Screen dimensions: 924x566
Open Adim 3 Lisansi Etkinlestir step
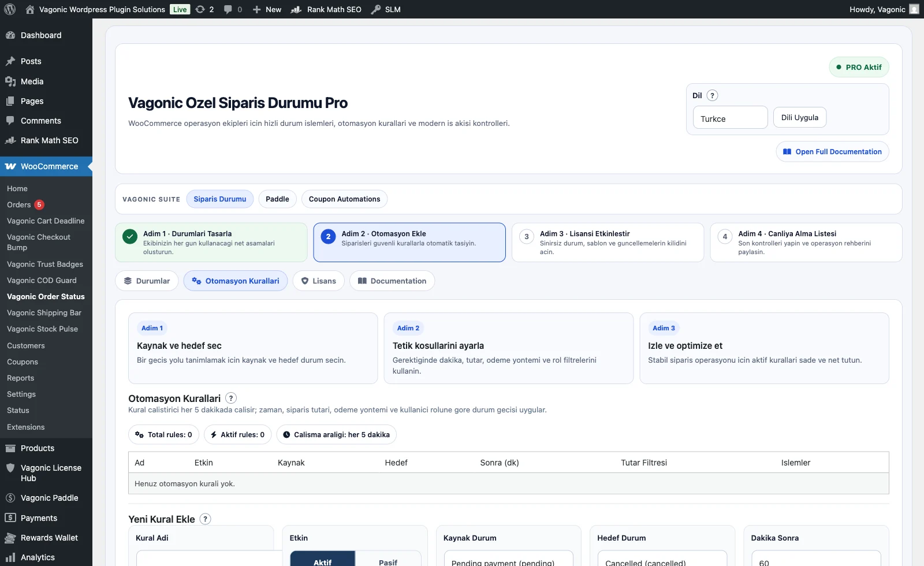point(608,243)
